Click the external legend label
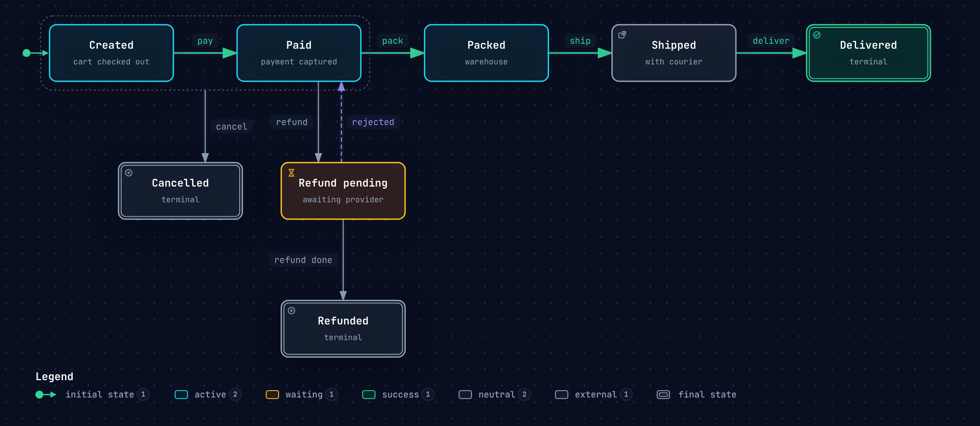The height and width of the screenshot is (426, 980). click(x=596, y=395)
